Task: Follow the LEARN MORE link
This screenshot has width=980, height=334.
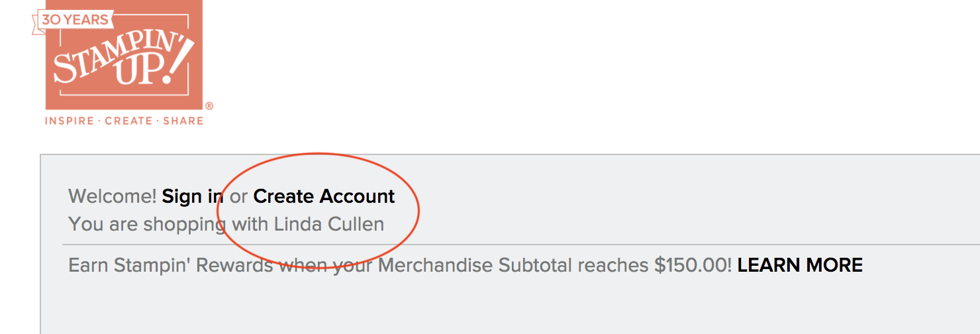Action: (800, 265)
